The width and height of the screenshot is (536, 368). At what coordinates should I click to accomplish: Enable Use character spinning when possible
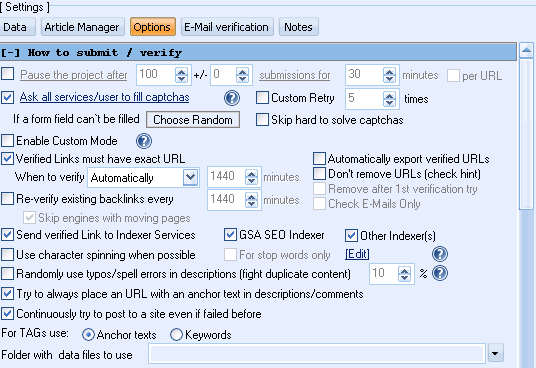(8, 255)
